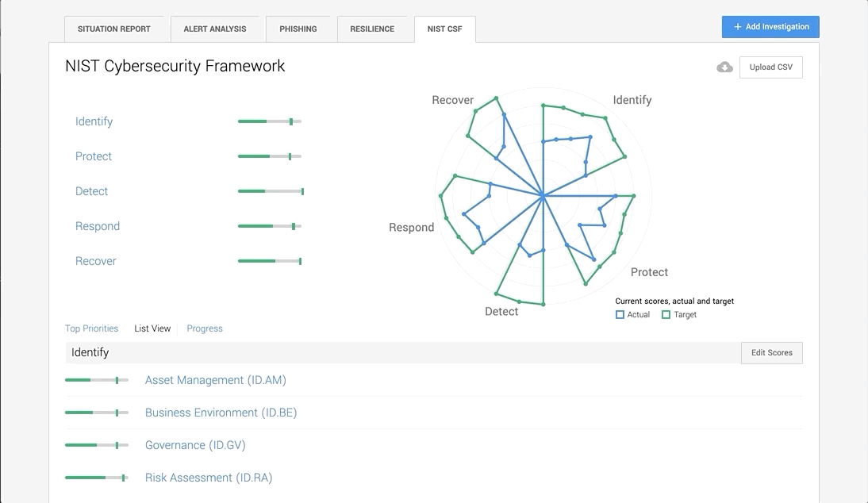Screen dimensions: 868x503
Task: Switch to the Alert Analysis tab
Action: click(x=215, y=29)
